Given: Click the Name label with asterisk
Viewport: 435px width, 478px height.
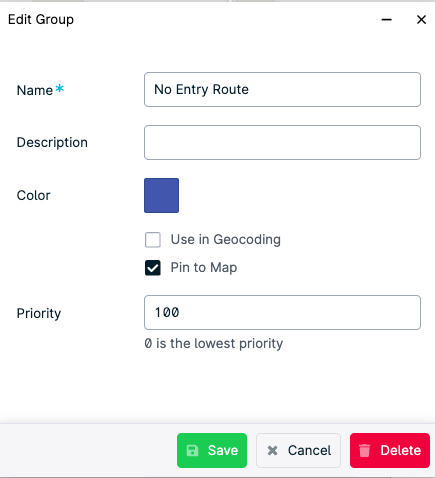Looking at the screenshot, I should 40,90.
